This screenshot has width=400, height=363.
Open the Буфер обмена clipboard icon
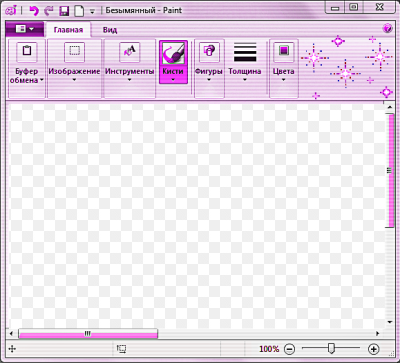[27, 52]
